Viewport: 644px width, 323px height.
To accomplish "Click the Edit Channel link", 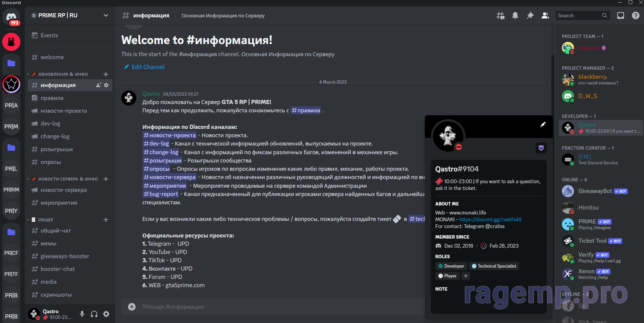I will pos(145,67).
